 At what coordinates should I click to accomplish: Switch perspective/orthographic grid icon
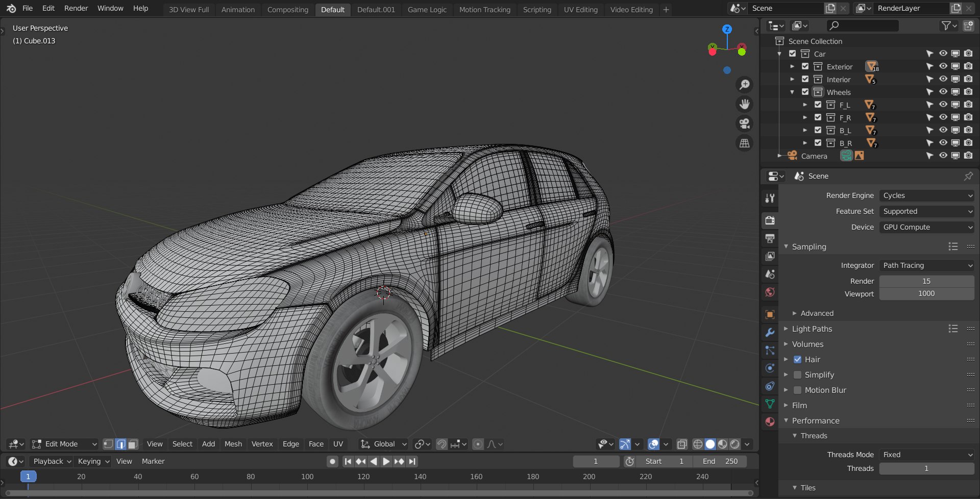tap(745, 143)
